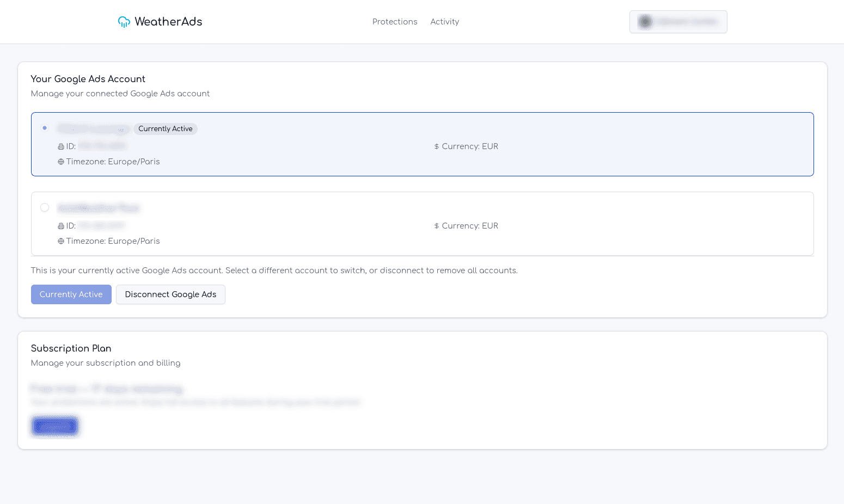
Task: Select the second Google Ads account's radio button
Action: (x=45, y=207)
